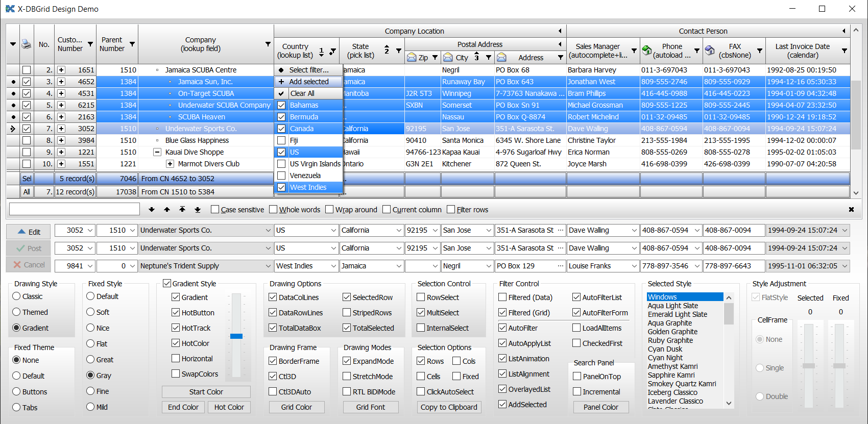Select the Themed drawing style
868x424 pixels.
pyautogui.click(x=17, y=312)
